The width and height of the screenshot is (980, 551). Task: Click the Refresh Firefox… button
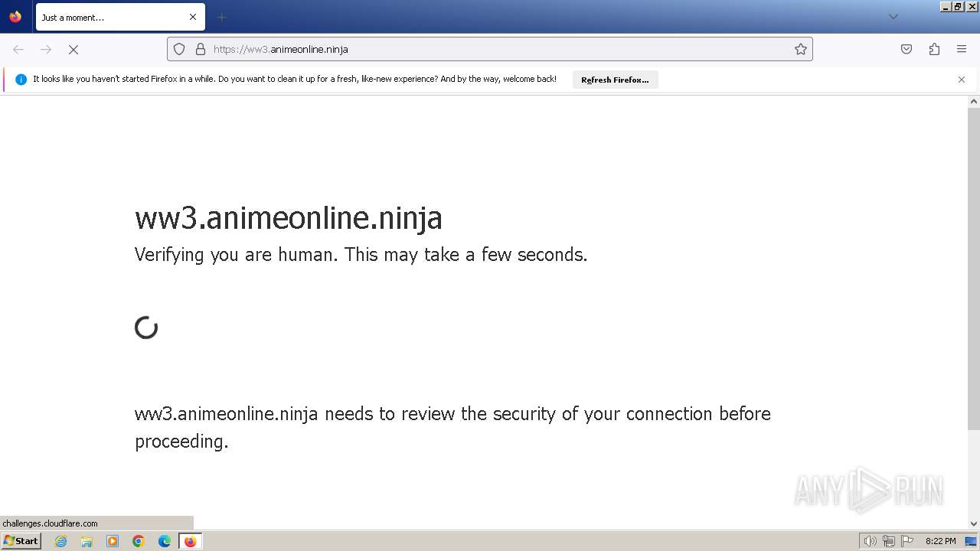click(x=615, y=80)
